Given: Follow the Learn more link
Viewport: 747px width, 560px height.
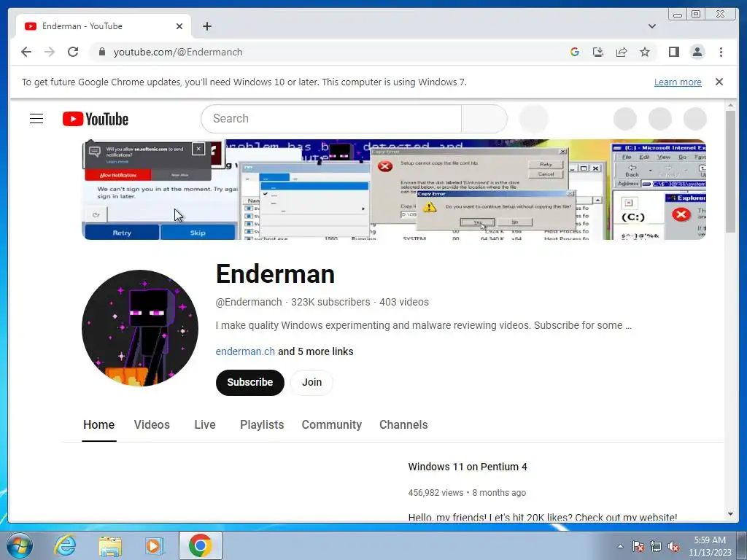Looking at the screenshot, I should pos(678,82).
